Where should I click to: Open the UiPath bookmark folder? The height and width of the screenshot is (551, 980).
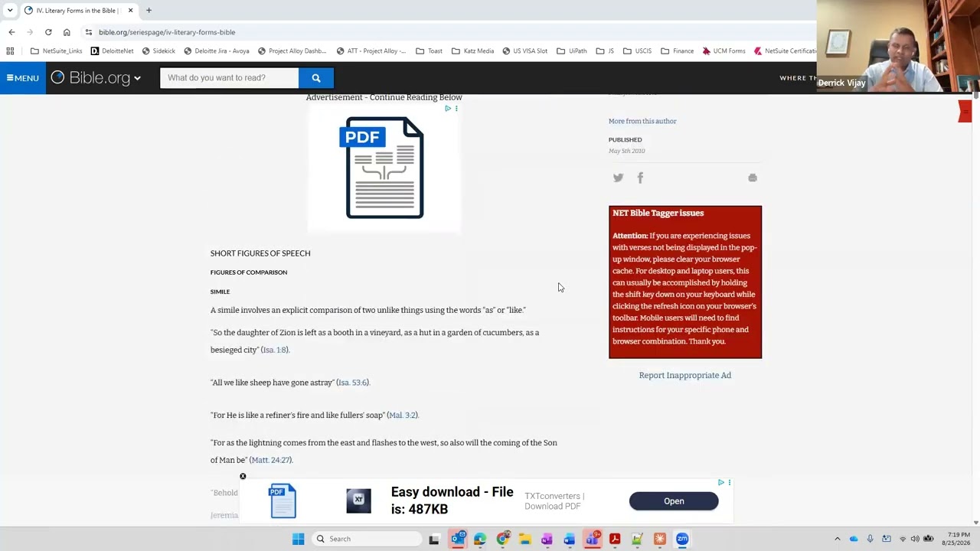[571, 51]
